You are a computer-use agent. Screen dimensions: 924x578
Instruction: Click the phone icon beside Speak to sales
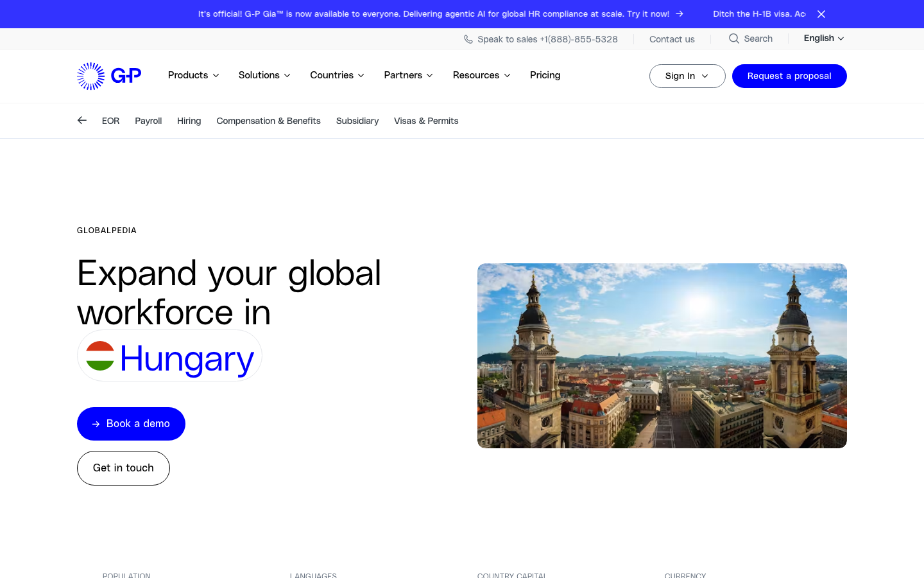(x=468, y=39)
